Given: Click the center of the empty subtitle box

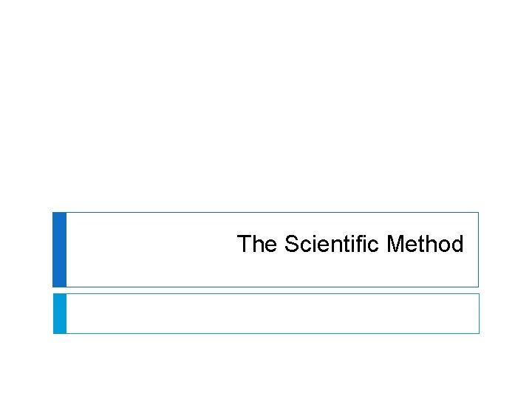Looking at the screenshot, I should (272, 313).
